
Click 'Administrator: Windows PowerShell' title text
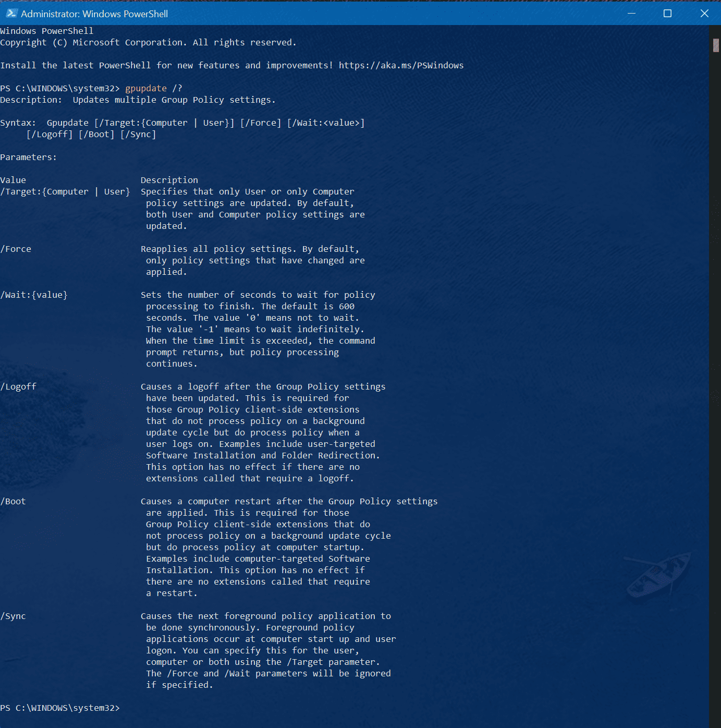pyautogui.click(x=94, y=14)
